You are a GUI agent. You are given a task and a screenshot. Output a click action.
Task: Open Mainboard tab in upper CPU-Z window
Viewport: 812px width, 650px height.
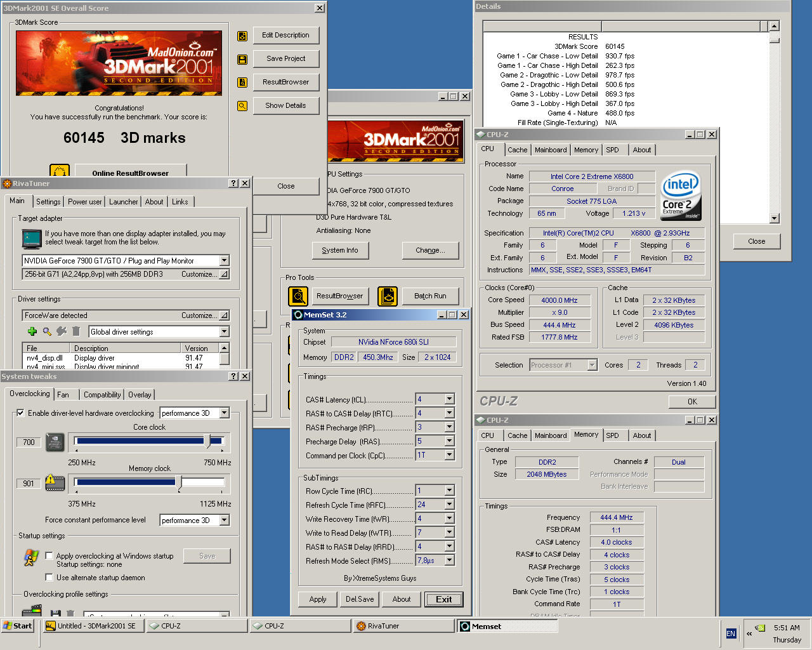click(x=551, y=150)
